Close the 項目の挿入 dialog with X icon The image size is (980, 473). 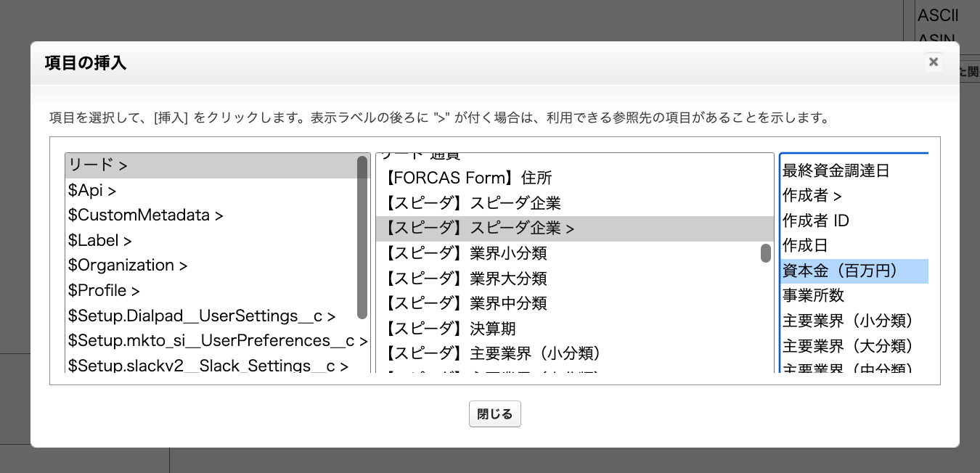934,62
